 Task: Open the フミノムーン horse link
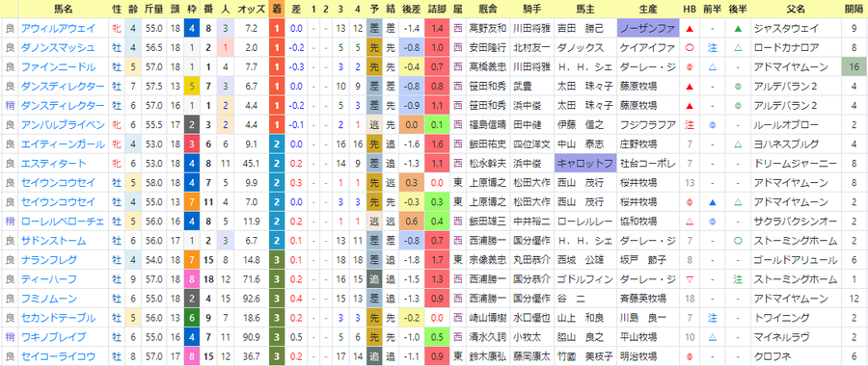tap(49, 299)
